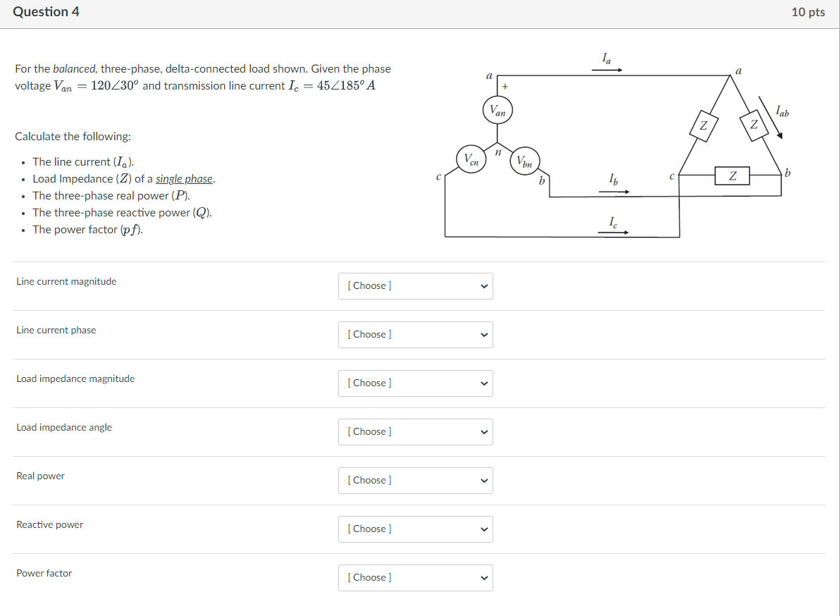Click the 10 pts label
Screen dimensions: 840x616
(x=808, y=11)
